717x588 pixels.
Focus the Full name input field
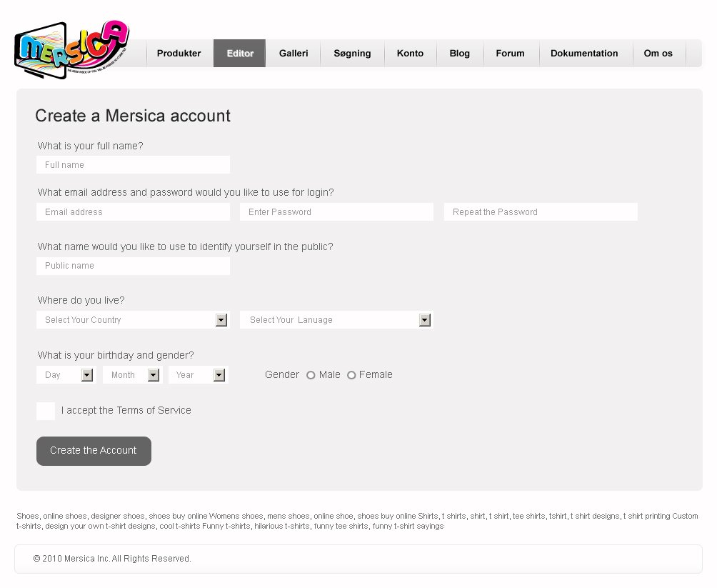coord(133,165)
